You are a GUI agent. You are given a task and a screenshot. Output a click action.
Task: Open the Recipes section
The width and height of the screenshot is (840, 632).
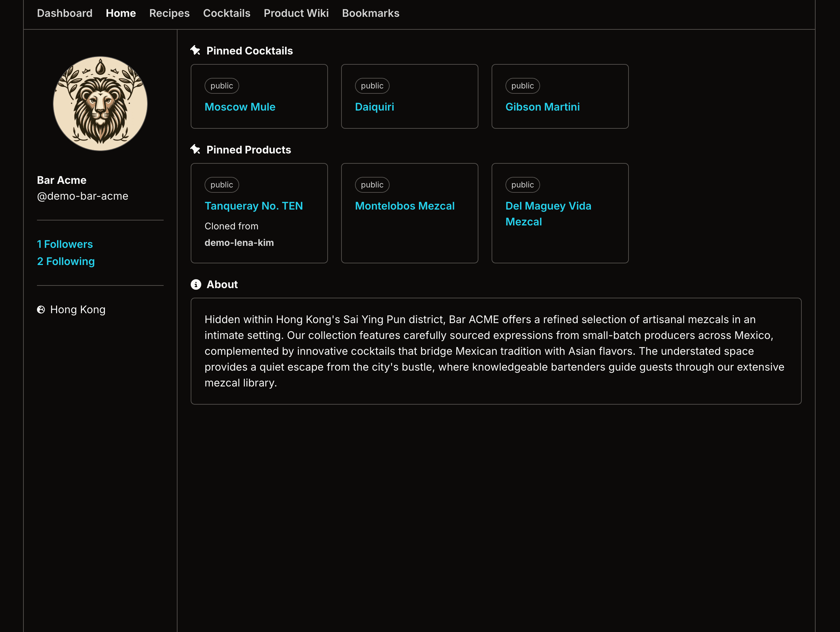pyautogui.click(x=169, y=13)
